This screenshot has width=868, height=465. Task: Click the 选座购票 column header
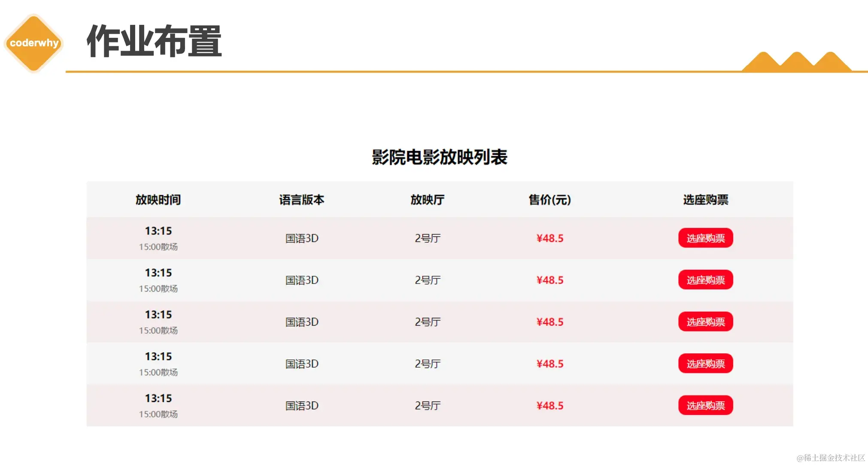705,199
